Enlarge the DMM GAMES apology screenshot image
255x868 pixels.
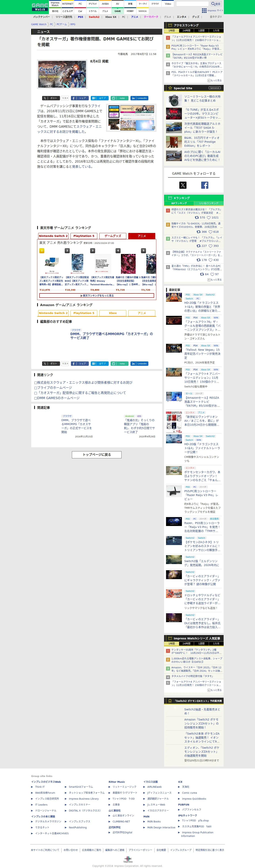131,118
